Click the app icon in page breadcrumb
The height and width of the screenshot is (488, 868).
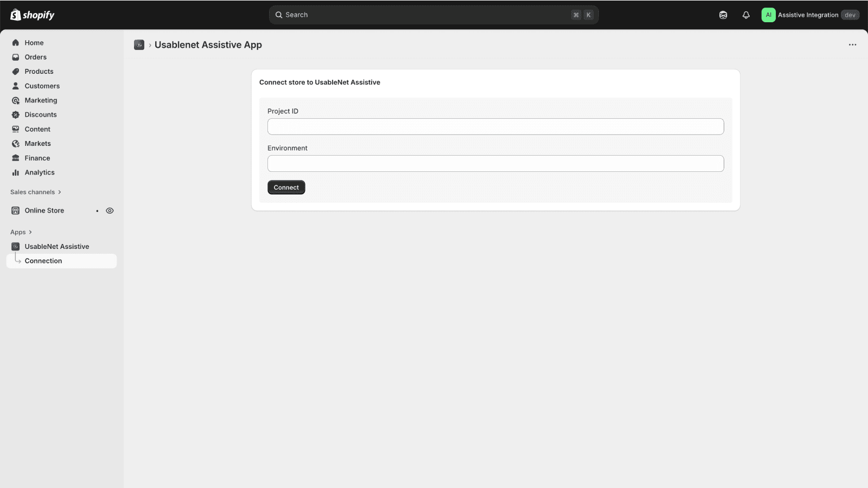click(139, 45)
